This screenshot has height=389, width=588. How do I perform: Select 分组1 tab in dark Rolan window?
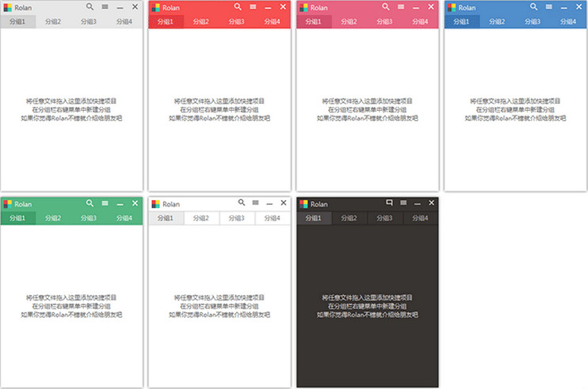314,218
